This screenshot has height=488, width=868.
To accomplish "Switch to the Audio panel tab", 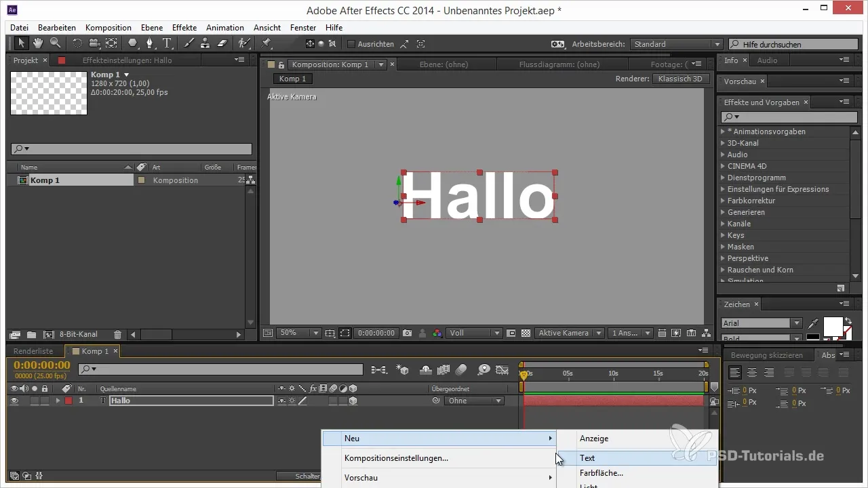I will pos(767,60).
